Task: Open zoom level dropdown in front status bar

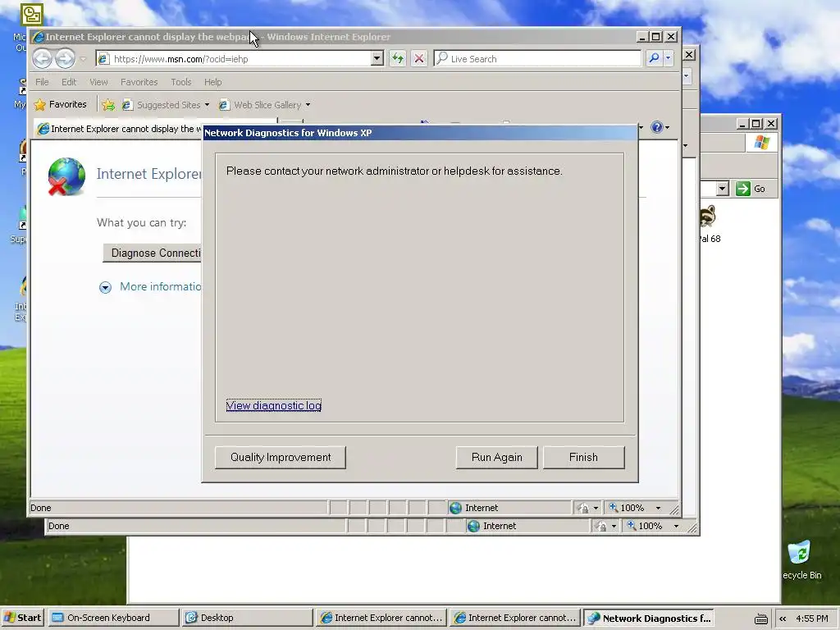Action: click(659, 508)
